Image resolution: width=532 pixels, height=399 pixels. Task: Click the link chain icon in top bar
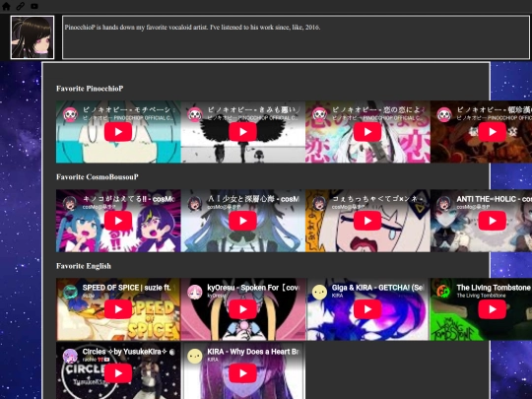click(21, 6)
